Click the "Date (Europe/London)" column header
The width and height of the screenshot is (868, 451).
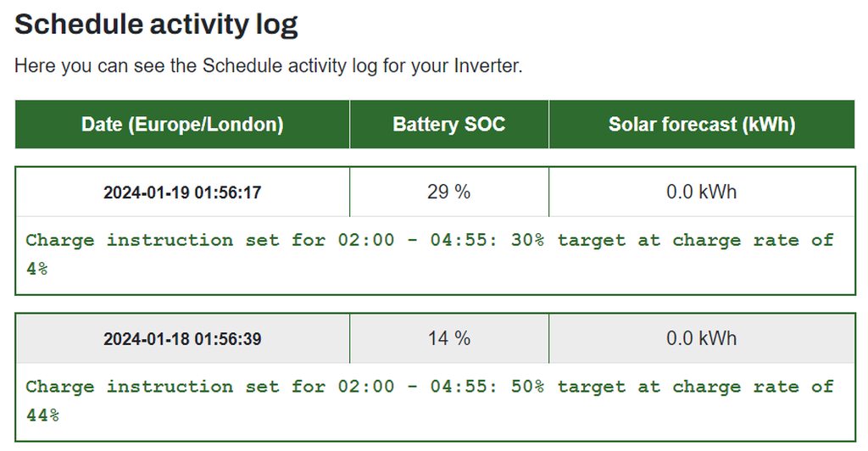pyautogui.click(x=182, y=125)
